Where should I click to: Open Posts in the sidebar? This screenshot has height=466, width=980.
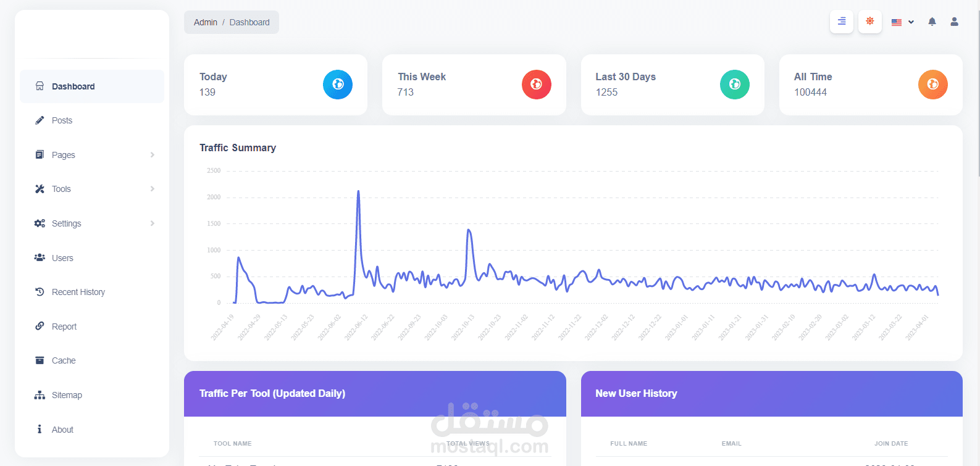[x=92, y=120]
